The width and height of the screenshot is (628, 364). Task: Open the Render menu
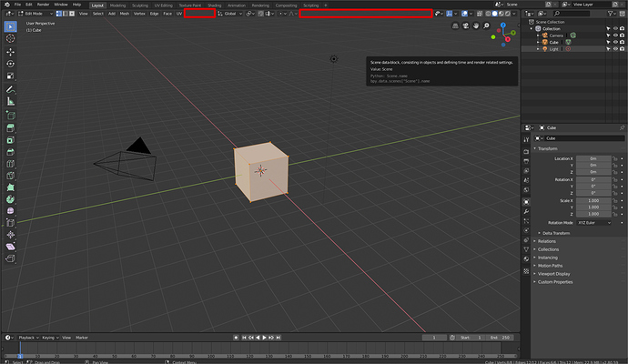pos(43,5)
